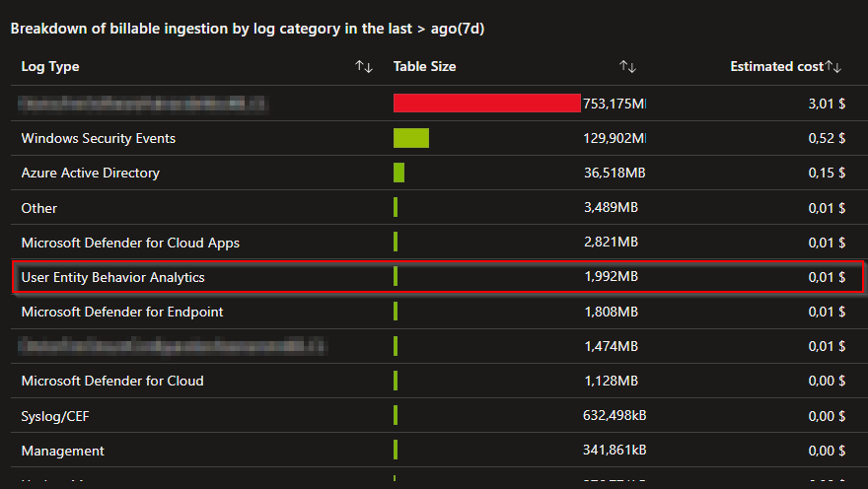Click the 341,861kB table size value

click(x=615, y=450)
